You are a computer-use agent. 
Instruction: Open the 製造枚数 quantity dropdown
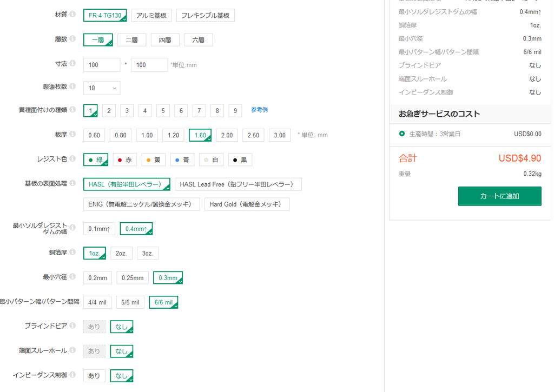pyautogui.click(x=101, y=88)
